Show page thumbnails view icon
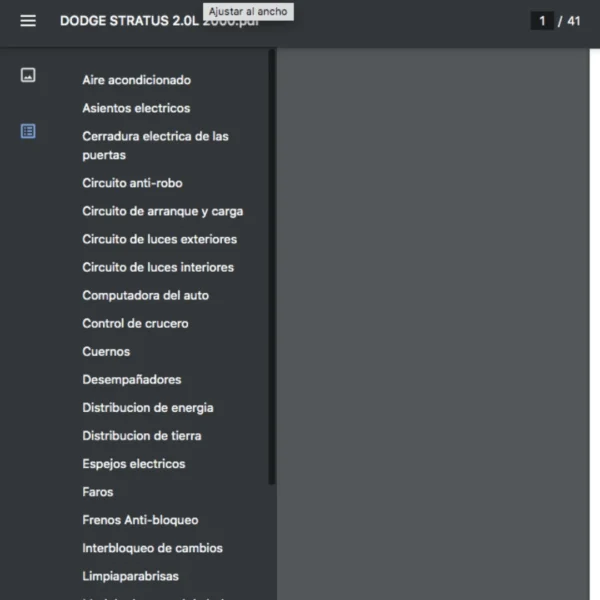This screenshot has width=600, height=600. tap(28, 75)
